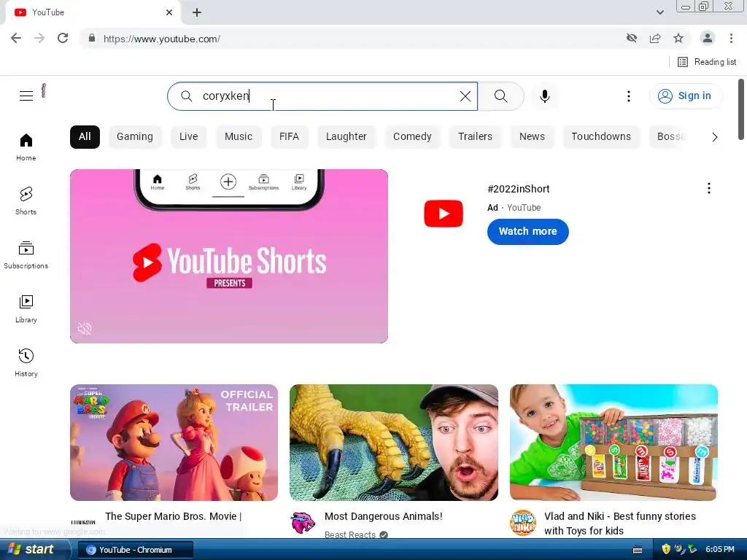Open the Vlad and Niki channel avatar
This screenshot has height=560, width=747.
click(x=522, y=523)
